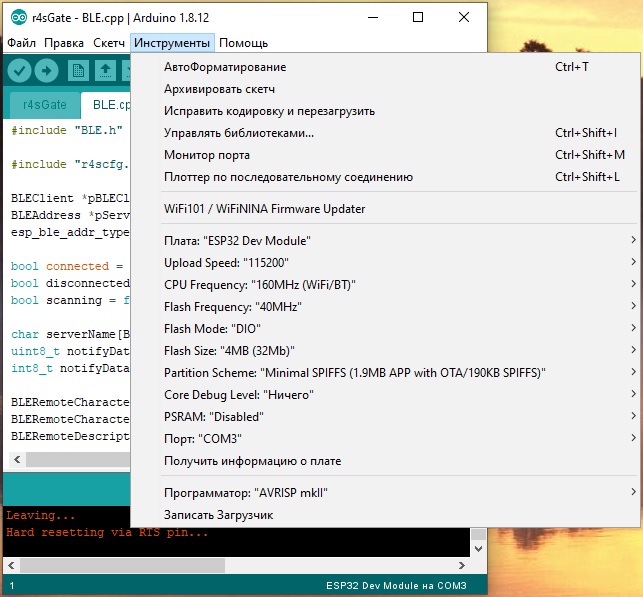Expand Core Debug Level: "Ничего" submenu

click(385, 395)
